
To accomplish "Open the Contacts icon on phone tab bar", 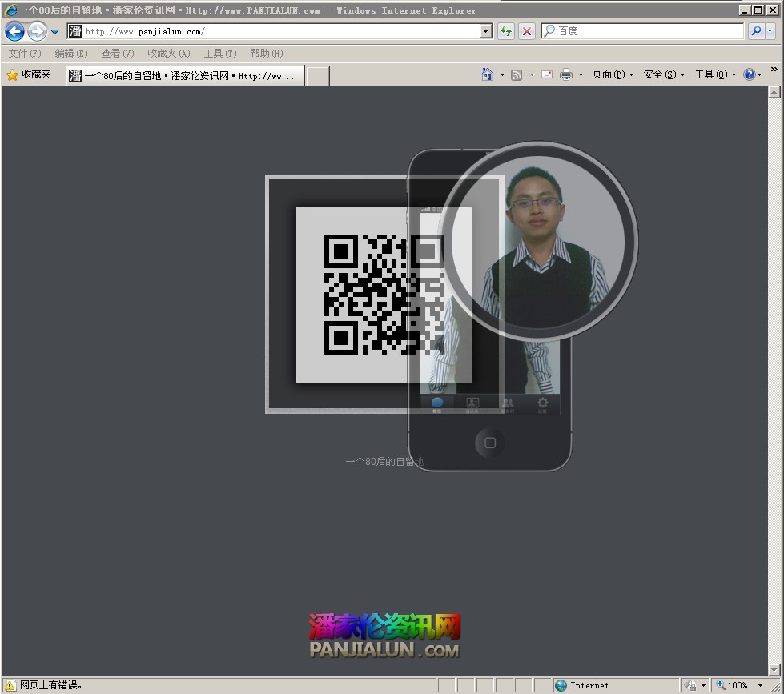I will pos(472,402).
